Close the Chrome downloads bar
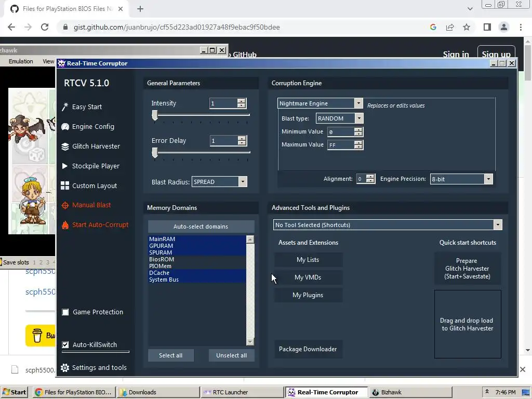The width and height of the screenshot is (532, 399). point(523,369)
